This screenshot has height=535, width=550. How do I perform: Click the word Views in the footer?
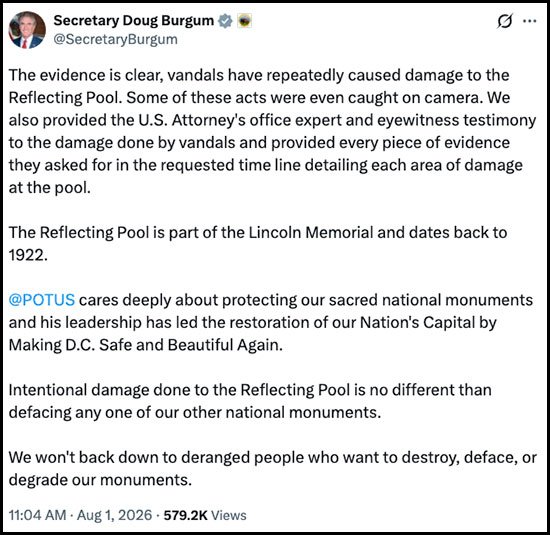(229, 515)
